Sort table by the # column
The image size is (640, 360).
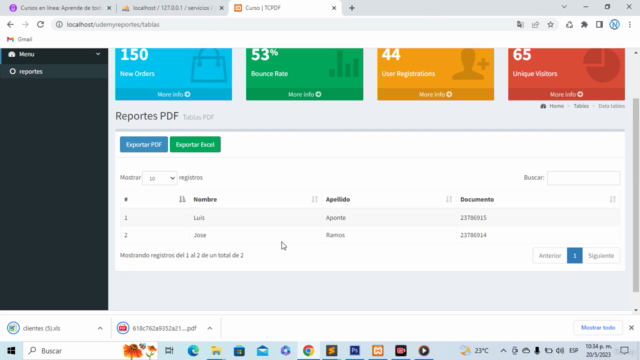(x=154, y=199)
